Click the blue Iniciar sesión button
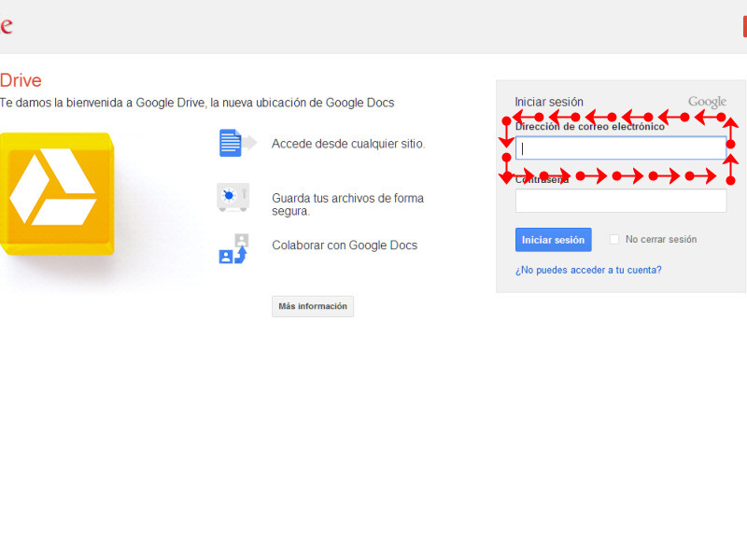This screenshot has width=747, height=560. point(553,240)
